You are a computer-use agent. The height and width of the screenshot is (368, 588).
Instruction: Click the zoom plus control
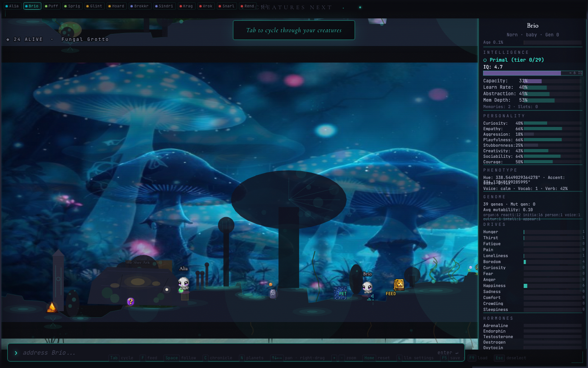click(334, 357)
